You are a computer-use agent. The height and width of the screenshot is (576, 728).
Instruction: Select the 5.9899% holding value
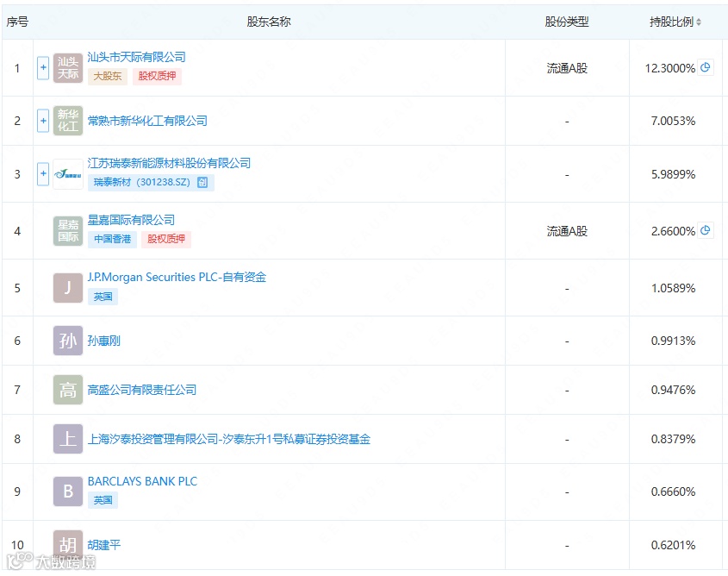tap(673, 175)
